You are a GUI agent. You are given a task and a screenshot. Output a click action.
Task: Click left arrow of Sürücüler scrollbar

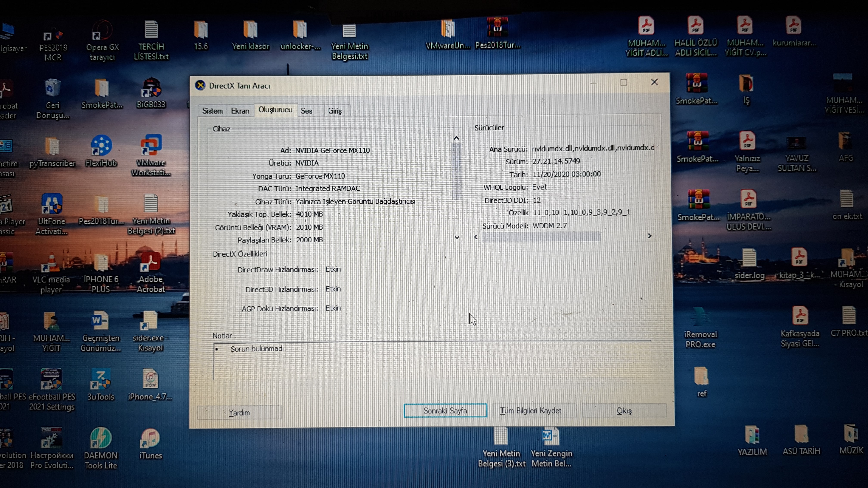click(476, 237)
